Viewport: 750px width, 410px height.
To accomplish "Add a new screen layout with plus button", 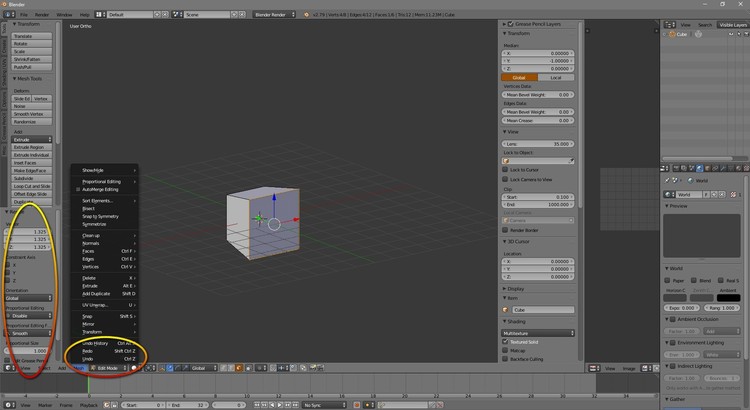I will (157, 14).
